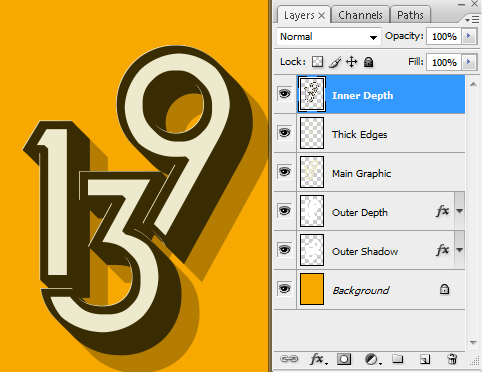Close the Layers tab with its X
This screenshot has height=372, width=482.
tap(321, 15)
